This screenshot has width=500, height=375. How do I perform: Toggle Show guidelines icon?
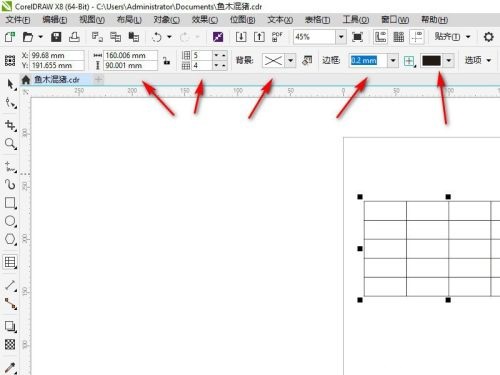click(x=417, y=37)
